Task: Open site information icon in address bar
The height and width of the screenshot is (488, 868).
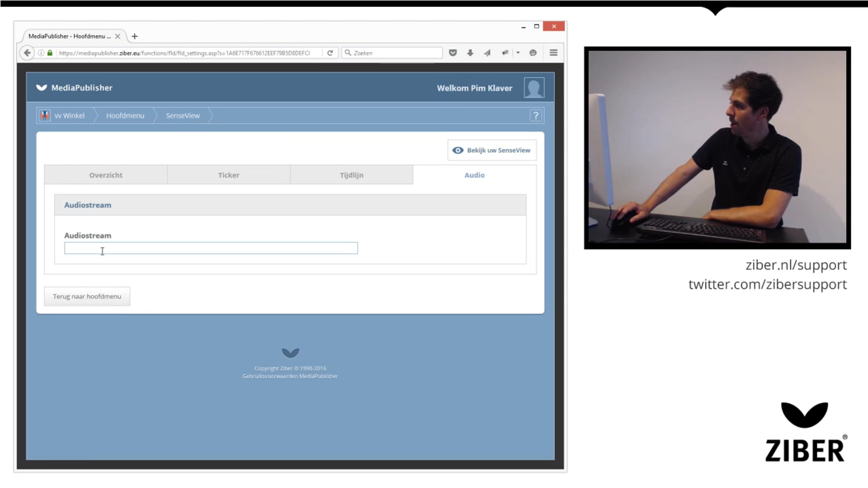Action: pos(41,53)
